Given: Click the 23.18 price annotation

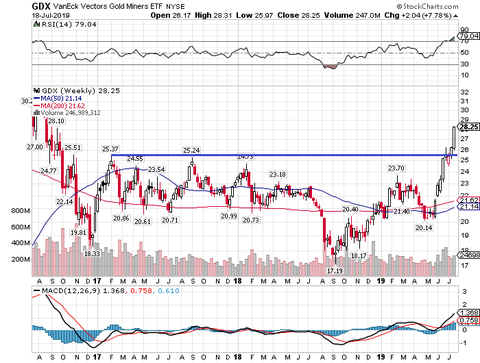Looking at the screenshot, I should pyautogui.click(x=278, y=174).
